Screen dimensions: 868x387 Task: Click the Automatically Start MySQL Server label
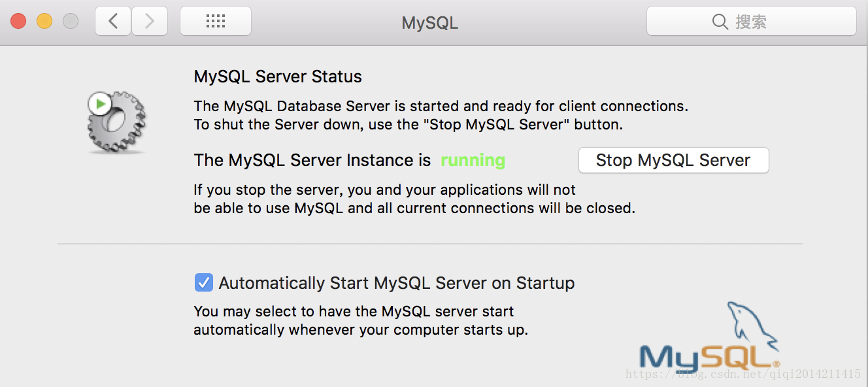pyautogui.click(x=397, y=283)
